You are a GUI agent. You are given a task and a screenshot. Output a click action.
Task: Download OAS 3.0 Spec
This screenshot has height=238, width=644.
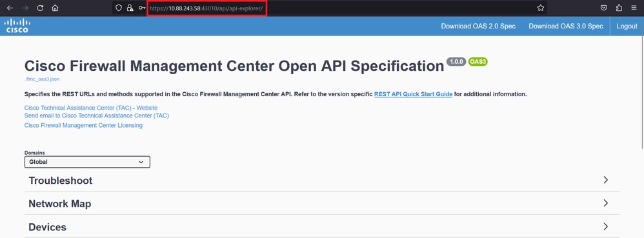[565, 26]
